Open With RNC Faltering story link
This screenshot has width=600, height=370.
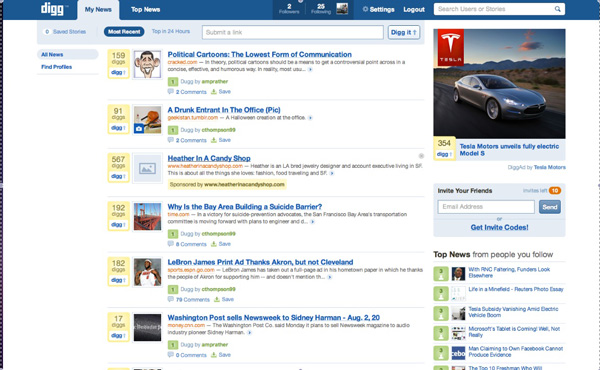point(509,272)
